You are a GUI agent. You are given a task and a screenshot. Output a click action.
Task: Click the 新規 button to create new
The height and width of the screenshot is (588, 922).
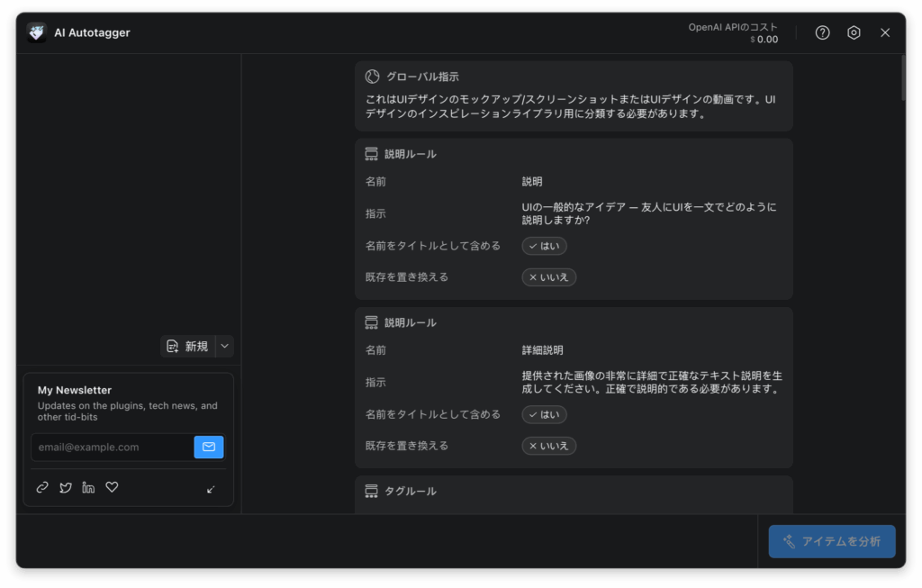coord(188,347)
